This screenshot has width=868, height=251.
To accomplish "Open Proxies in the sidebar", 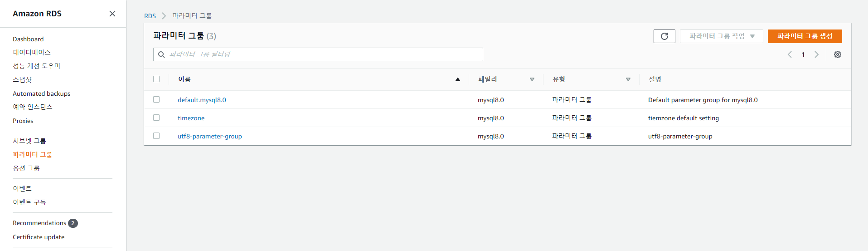I will point(23,121).
